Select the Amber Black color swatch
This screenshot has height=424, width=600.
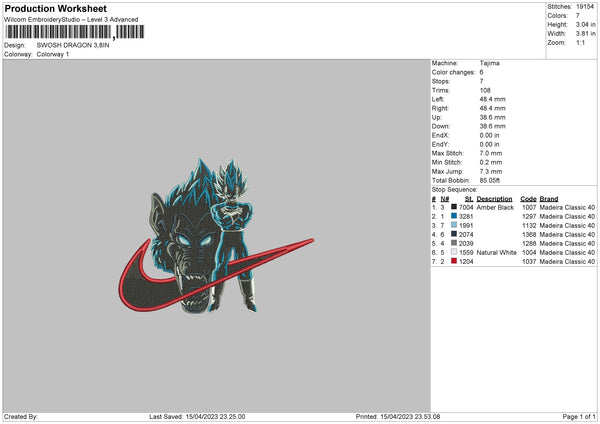click(x=454, y=207)
